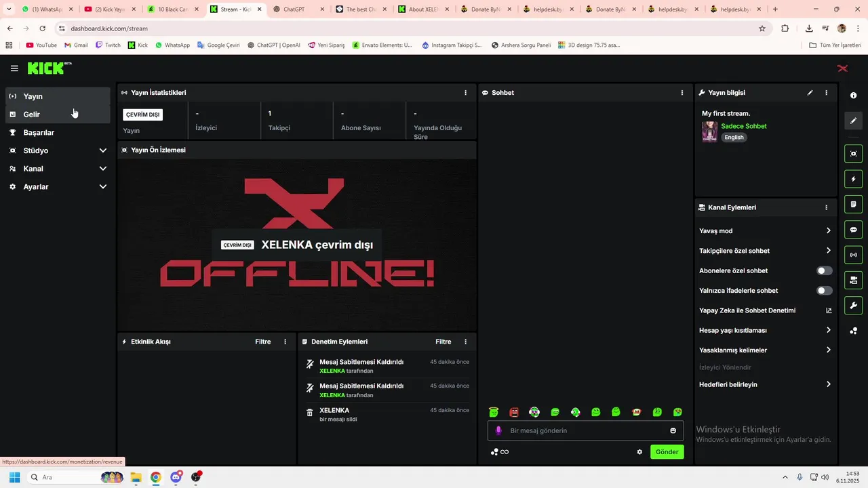The image size is (868, 488).
Task: Click the channel actions camera icon in the right sidebar
Action: [x=853, y=280]
